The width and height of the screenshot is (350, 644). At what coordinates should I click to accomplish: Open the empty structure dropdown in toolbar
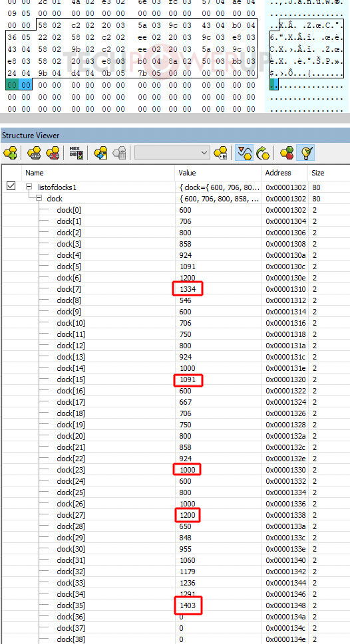[172, 154]
